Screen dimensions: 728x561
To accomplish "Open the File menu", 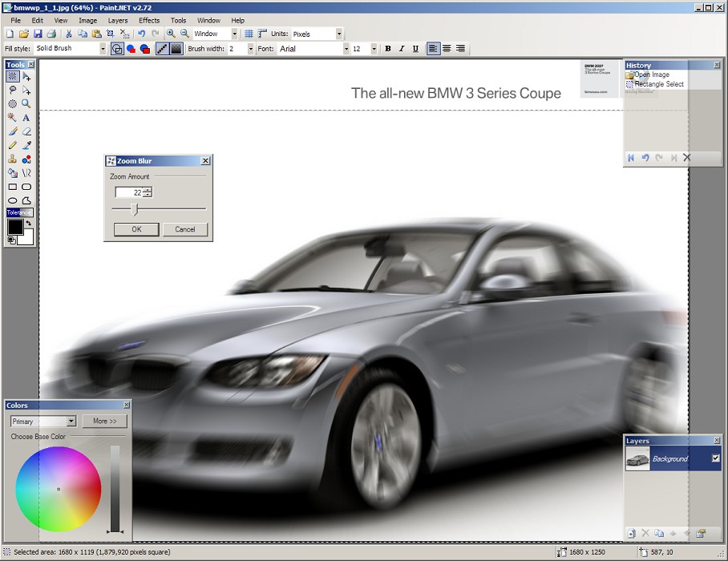I will 16,20.
